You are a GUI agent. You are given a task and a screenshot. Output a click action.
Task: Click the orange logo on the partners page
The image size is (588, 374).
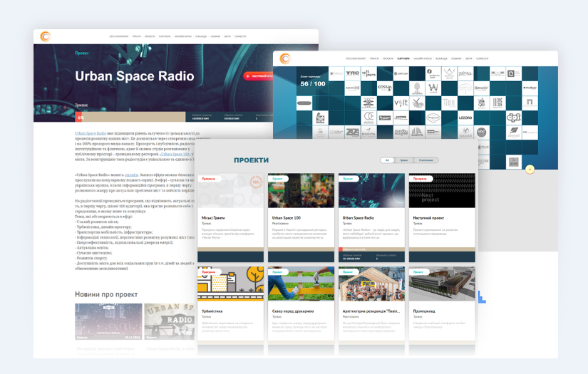click(285, 58)
